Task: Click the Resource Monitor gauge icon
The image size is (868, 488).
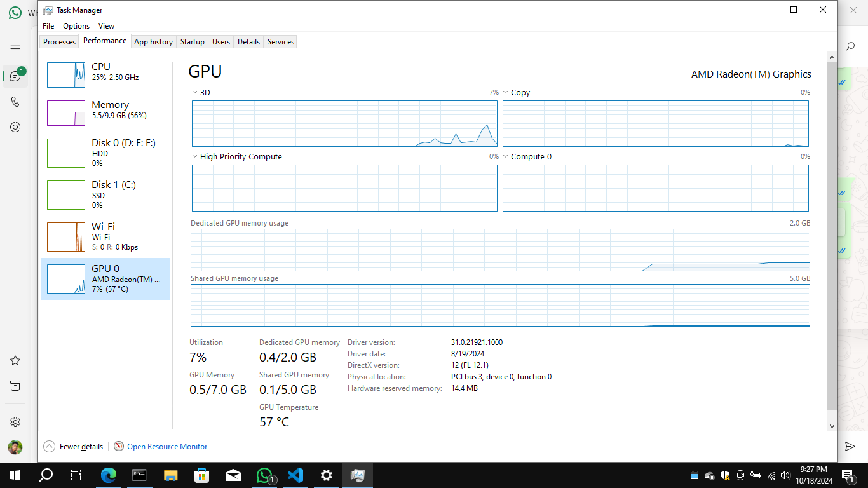Action: click(x=119, y=447)
